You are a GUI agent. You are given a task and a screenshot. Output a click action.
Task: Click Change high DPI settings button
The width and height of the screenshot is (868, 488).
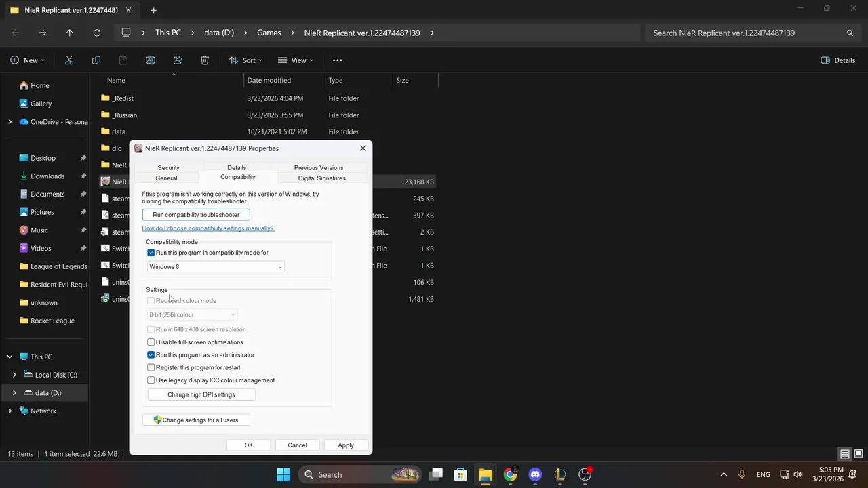coord(201,394)
